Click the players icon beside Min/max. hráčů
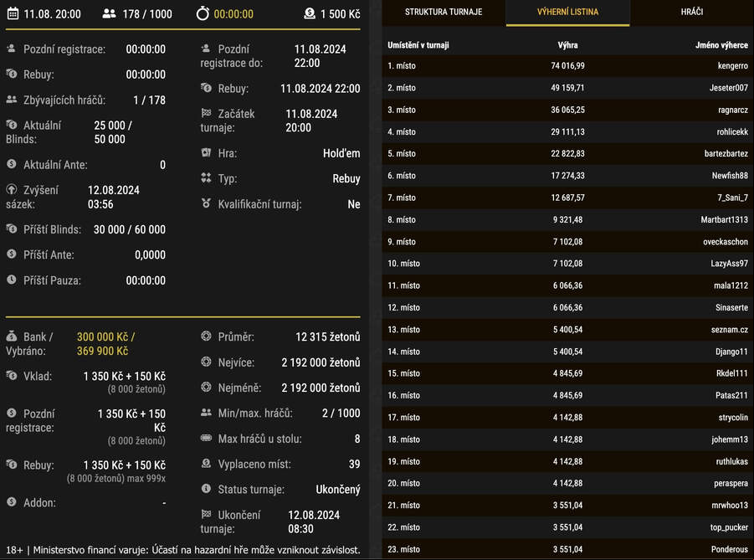The image size is (754, 560). 207,413
